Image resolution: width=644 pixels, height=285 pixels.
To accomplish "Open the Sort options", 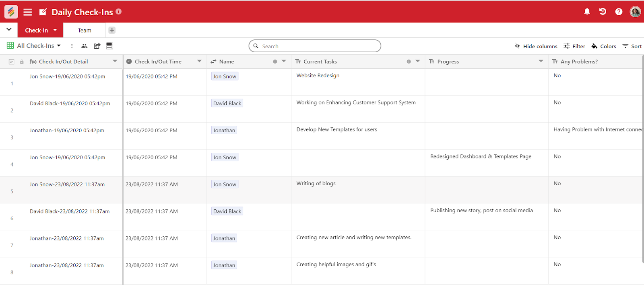I will point(632,46).
